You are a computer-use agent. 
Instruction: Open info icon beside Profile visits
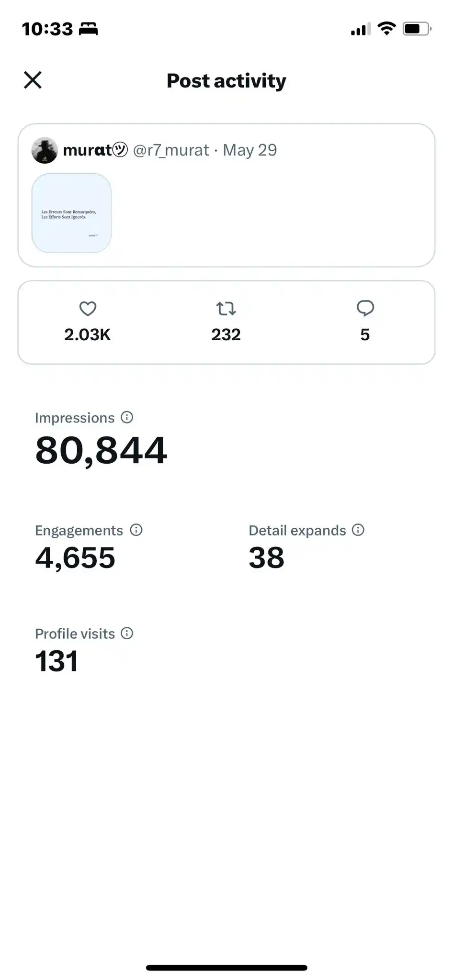tap(127, 633)
